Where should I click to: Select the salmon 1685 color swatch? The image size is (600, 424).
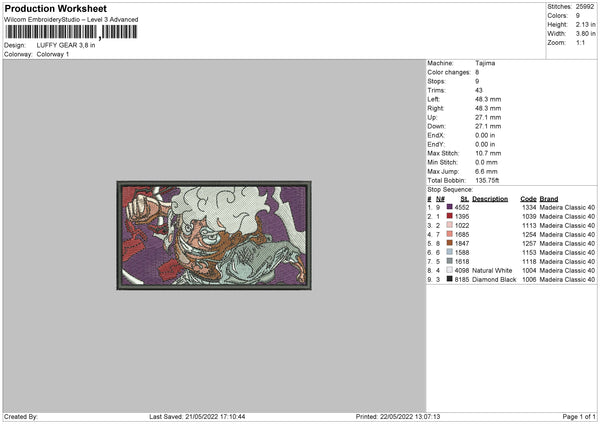450,234
